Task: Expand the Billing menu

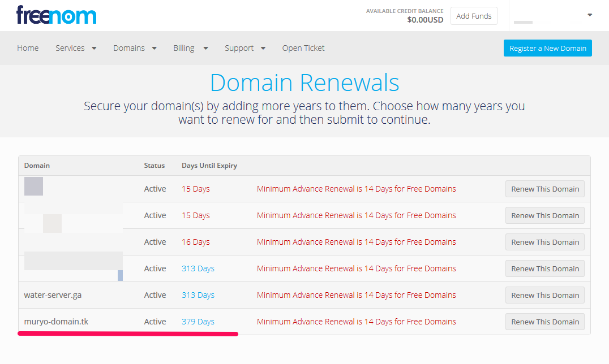Action: coord(191,48)
